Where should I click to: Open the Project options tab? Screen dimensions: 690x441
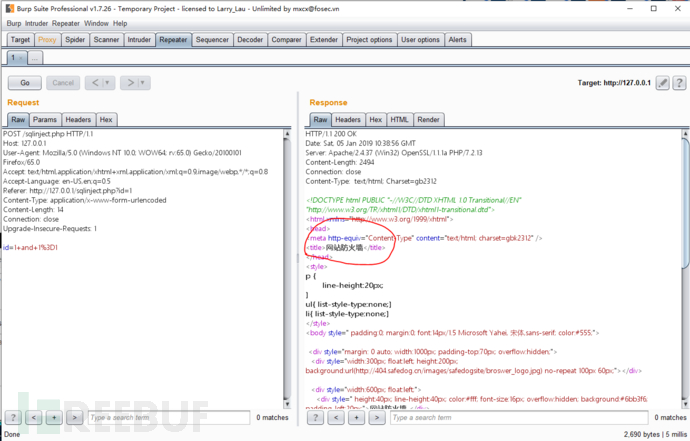(x=369, y=40)
